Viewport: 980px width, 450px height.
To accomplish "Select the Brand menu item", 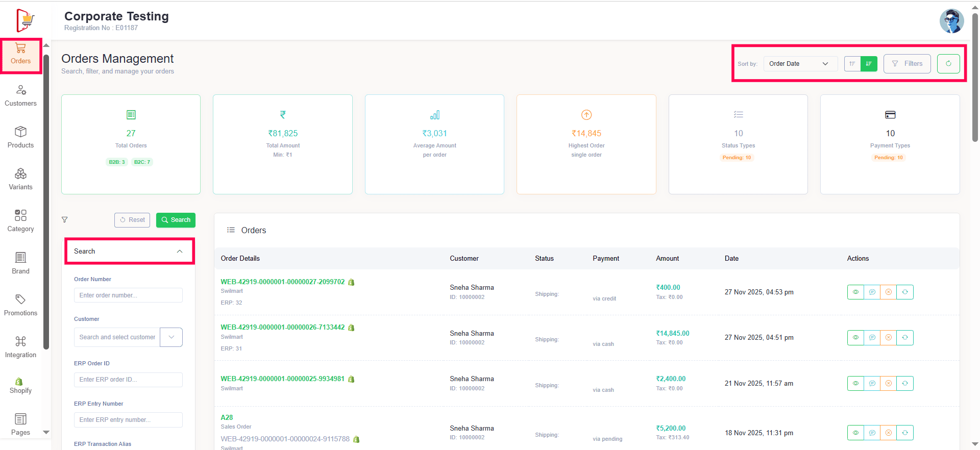I will click(20, 263).
